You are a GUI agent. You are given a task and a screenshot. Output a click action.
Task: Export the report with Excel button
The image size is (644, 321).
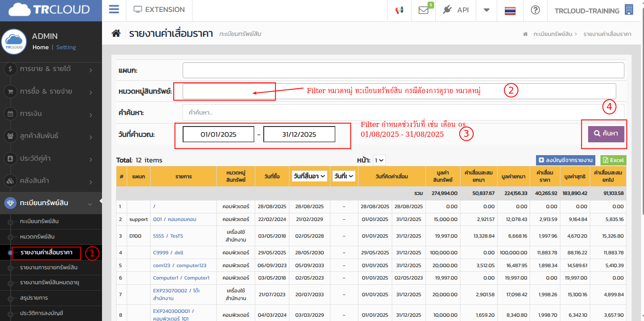(613, 160)
